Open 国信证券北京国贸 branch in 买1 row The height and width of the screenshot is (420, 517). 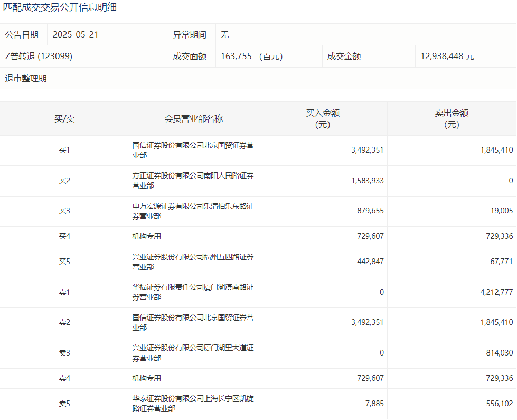coord(193,150)
